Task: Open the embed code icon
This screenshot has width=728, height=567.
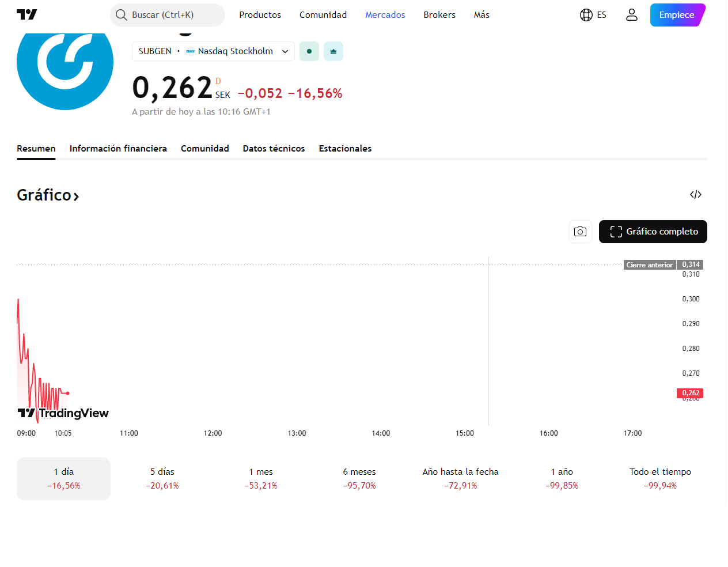Action: point(696,195)
